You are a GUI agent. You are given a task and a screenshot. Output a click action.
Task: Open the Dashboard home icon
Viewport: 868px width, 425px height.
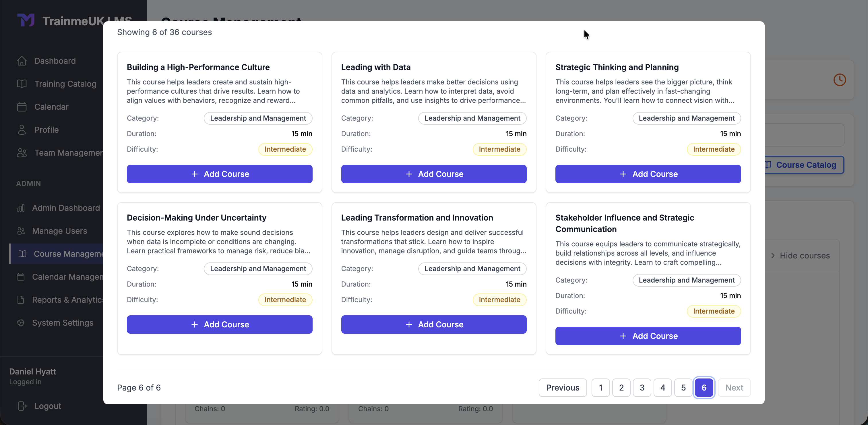(22, 61)
